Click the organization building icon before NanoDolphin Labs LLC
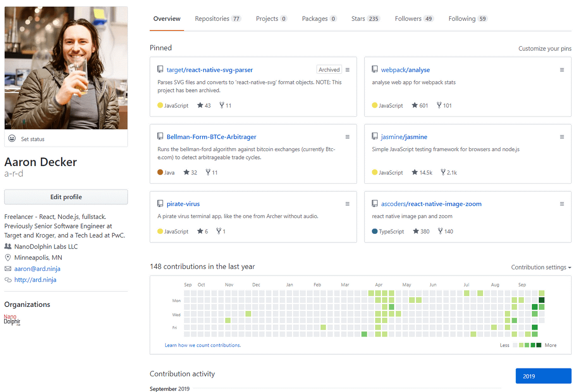 (x=7, y=246)
